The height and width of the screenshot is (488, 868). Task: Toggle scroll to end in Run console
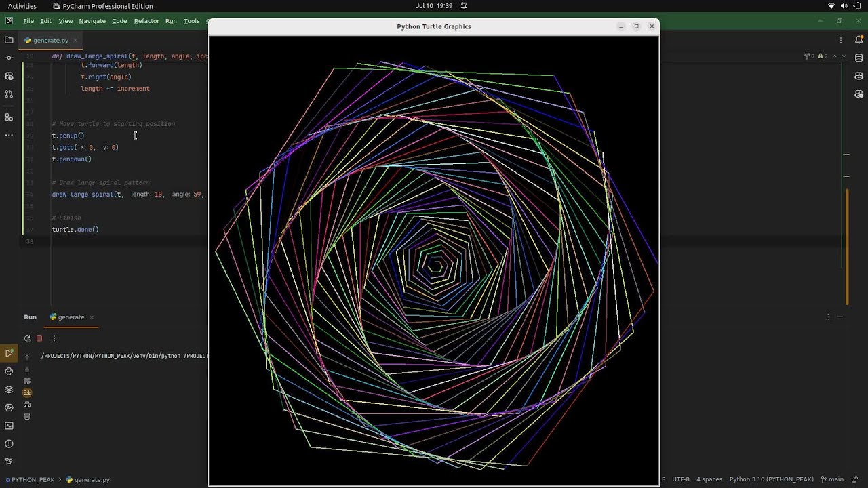[27, 392]
